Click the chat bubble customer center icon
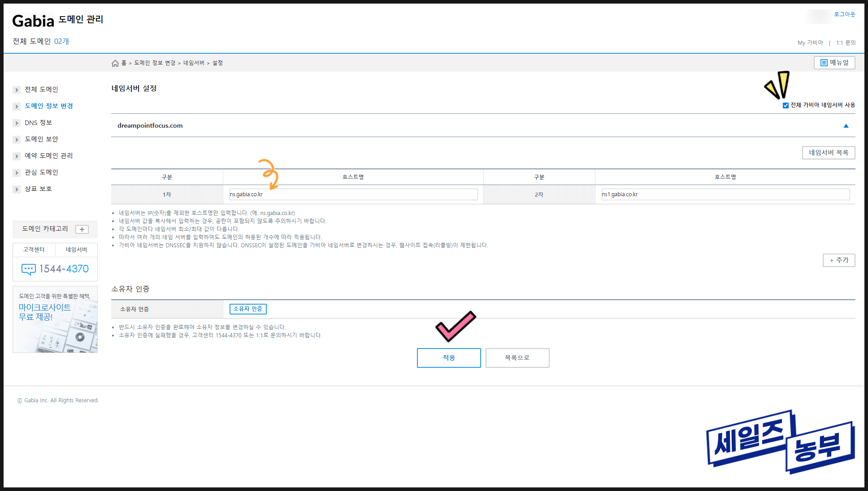 (x=29, y=269)
